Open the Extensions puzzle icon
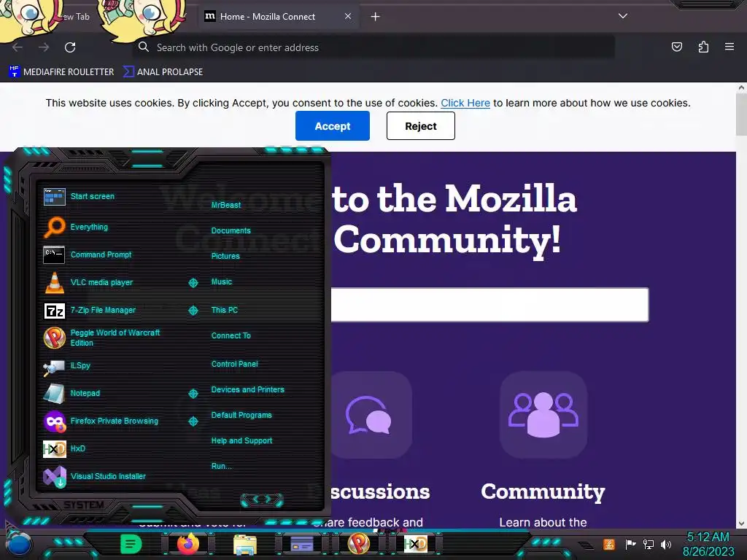Viewport: 747px width, 560px height. click(703, 47)
